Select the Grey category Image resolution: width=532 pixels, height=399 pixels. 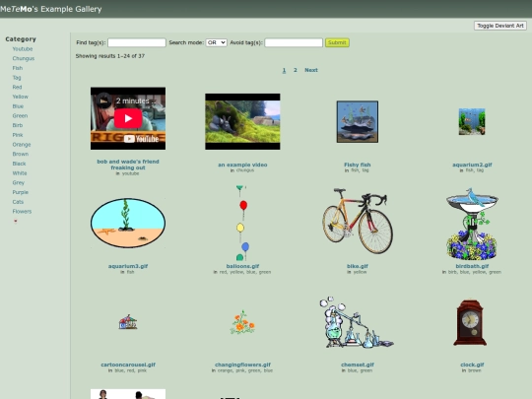coord(19,182)
